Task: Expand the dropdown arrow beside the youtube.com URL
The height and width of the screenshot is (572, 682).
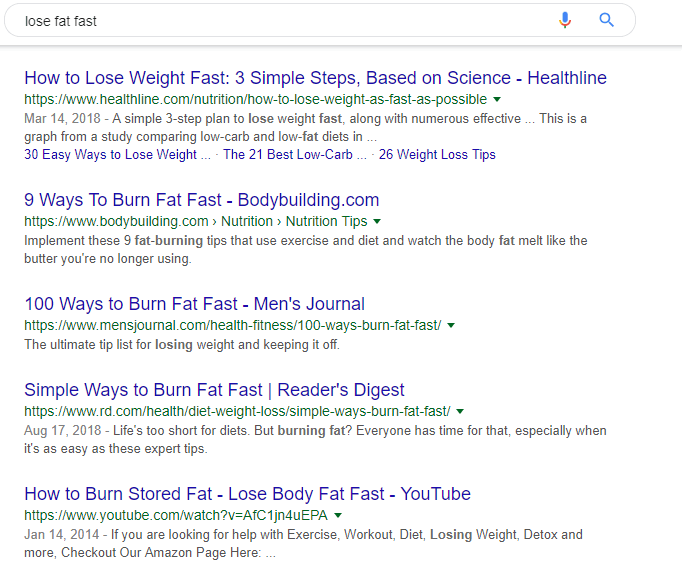Action: point(338,515)
